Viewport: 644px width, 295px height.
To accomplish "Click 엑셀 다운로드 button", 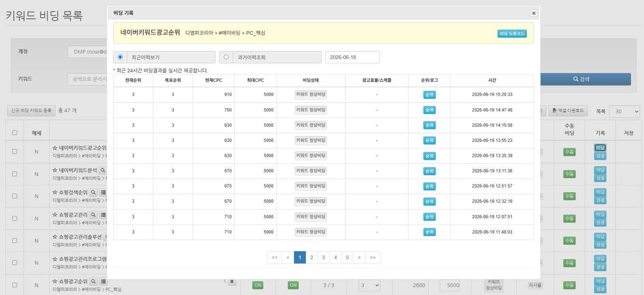I will click(568, 111).
